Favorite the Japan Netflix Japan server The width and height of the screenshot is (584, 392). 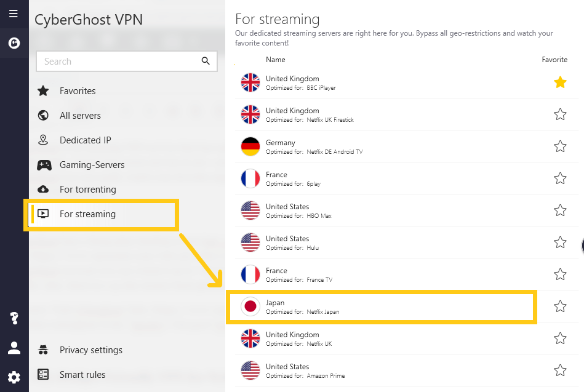(x=560, y=306)
